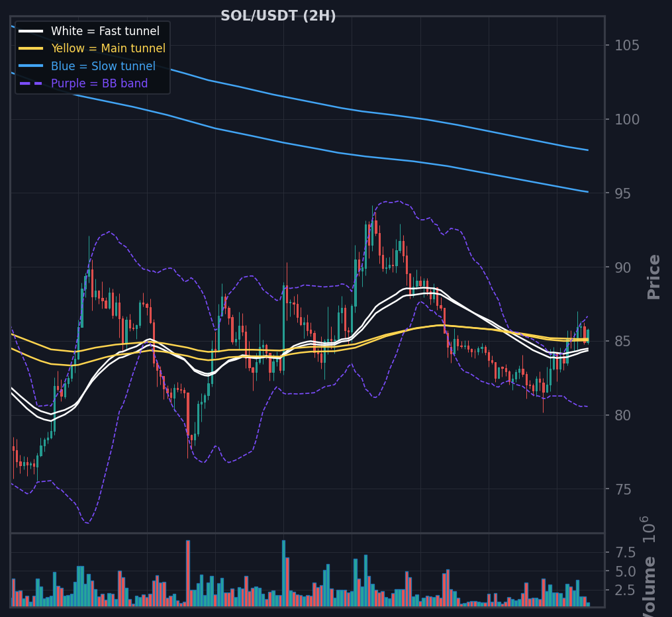Click the 95 price axis label
The height and width of the screenshot is (617, 672).
tap(623, 194)
